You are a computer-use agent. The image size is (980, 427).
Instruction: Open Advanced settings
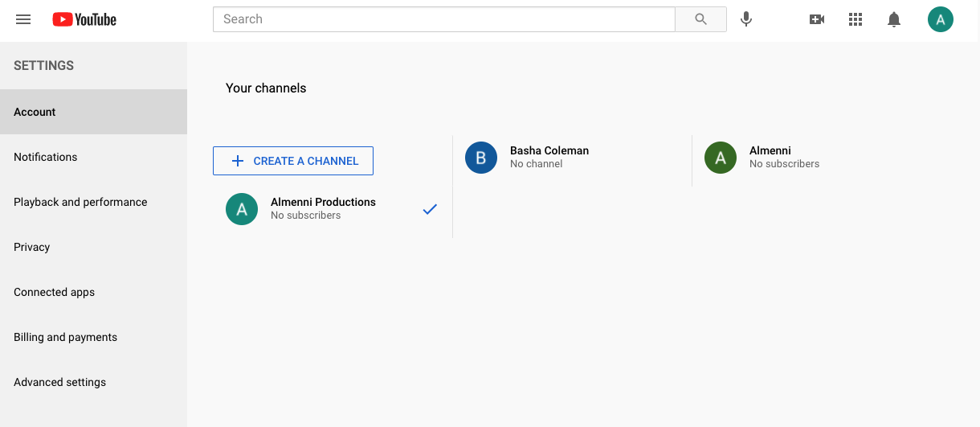pyautogui.click(x=60, y=382)
